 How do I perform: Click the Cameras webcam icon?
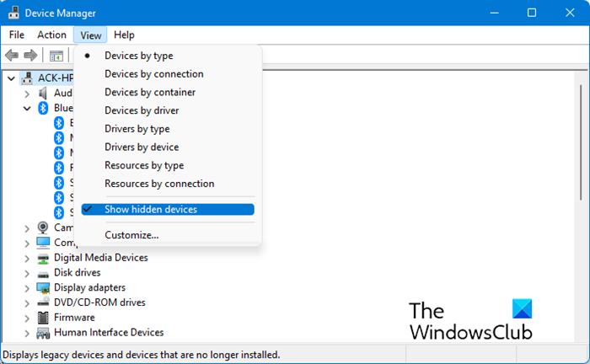tap(43, 227)
